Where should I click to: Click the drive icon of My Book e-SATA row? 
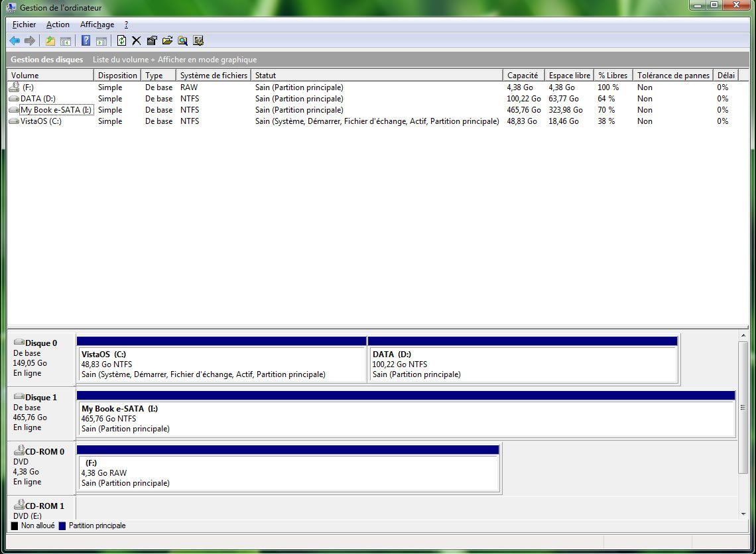pos(14,110)
